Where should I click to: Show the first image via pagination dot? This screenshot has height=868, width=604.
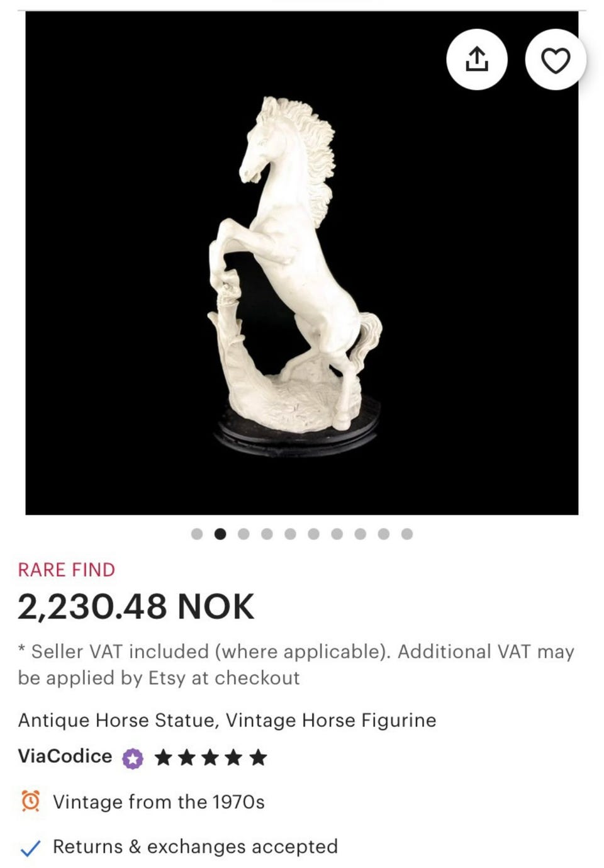[197, 534]
